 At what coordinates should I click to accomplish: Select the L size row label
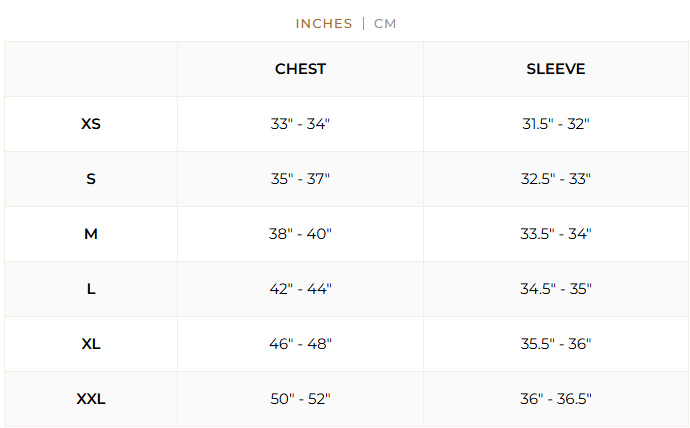91,289
